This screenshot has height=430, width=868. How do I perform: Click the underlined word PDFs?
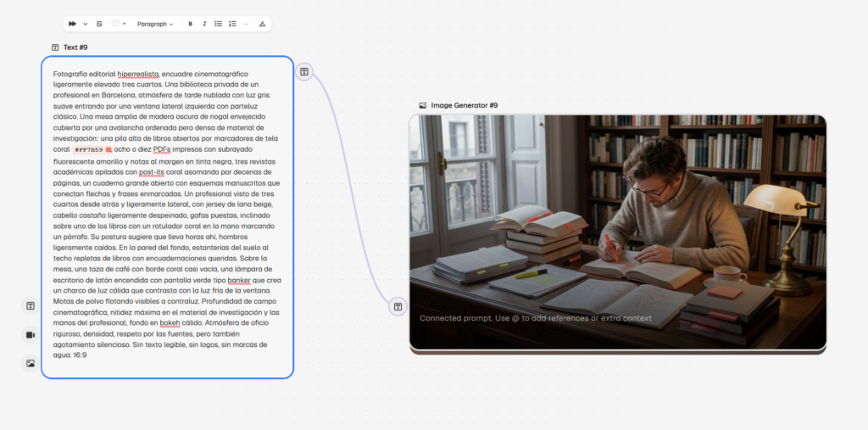click(x=162, y=149)
